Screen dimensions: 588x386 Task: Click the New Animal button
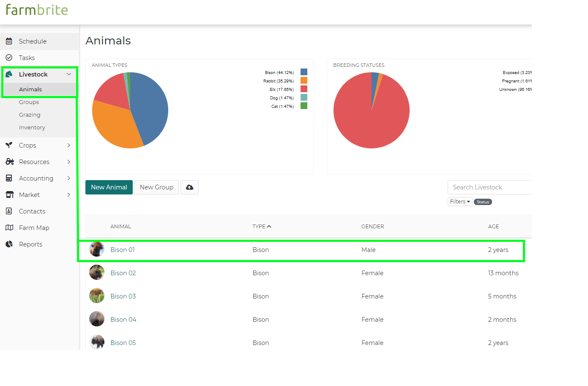click(x=109, y=187)
